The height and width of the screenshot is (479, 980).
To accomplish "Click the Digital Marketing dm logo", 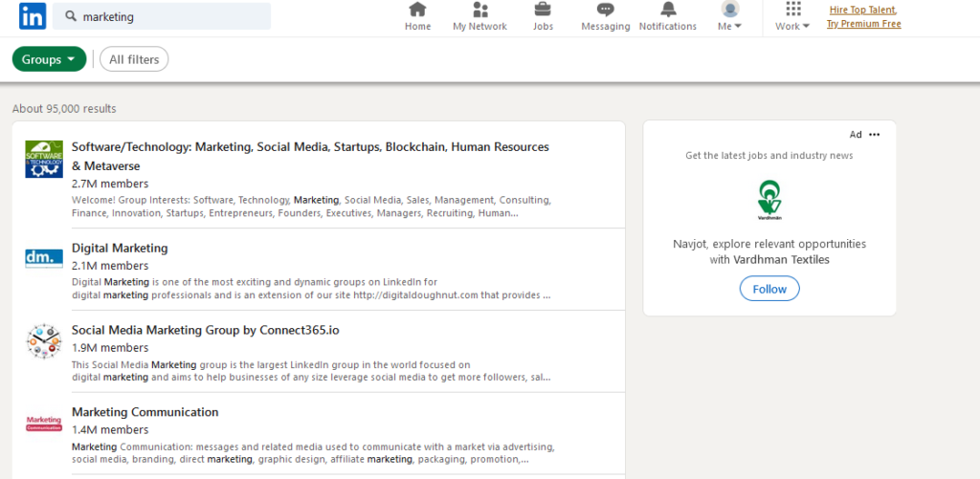I will [x=44, y=258].
